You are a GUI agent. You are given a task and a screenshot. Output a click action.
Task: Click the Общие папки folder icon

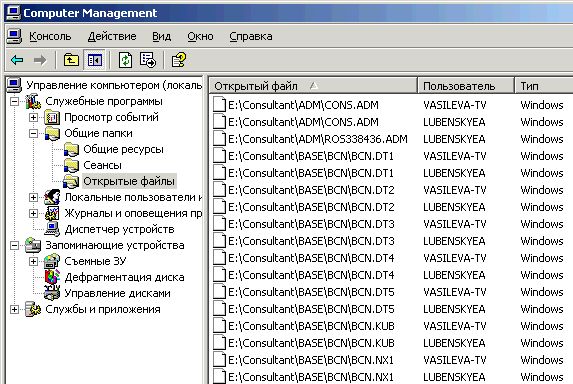click(x=52, y=133)
